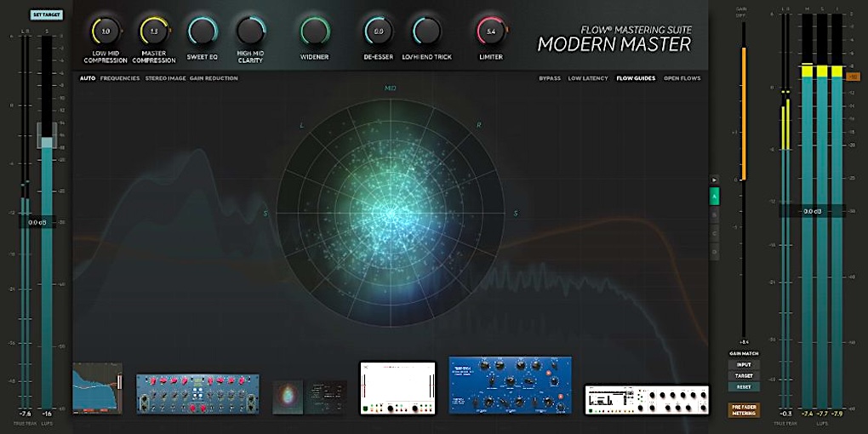The image size is (868, 434).
Task: Click the output LUFS value -7.9
Action: 837,414
